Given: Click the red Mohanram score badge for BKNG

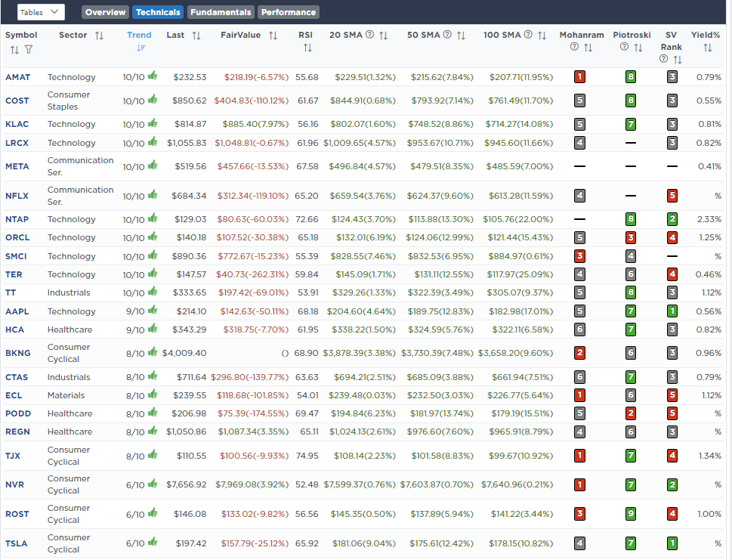Looking at the screenshot, I should pyautogui.click(x=579, y=353).
